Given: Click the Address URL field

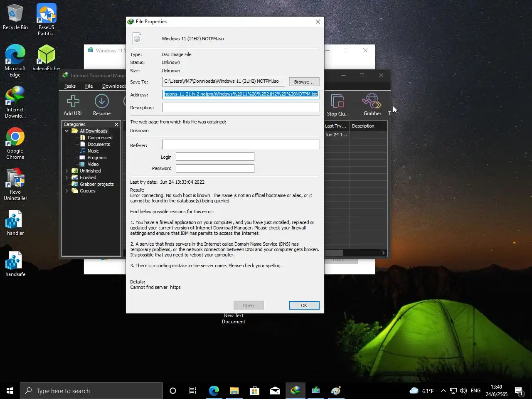Looking at the screenshot, I should [x=241, y=94].
